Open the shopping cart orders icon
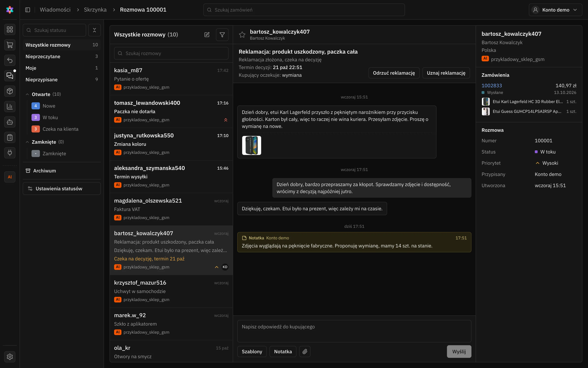This screenshot has width=588, height=368. tap(10, 45)
